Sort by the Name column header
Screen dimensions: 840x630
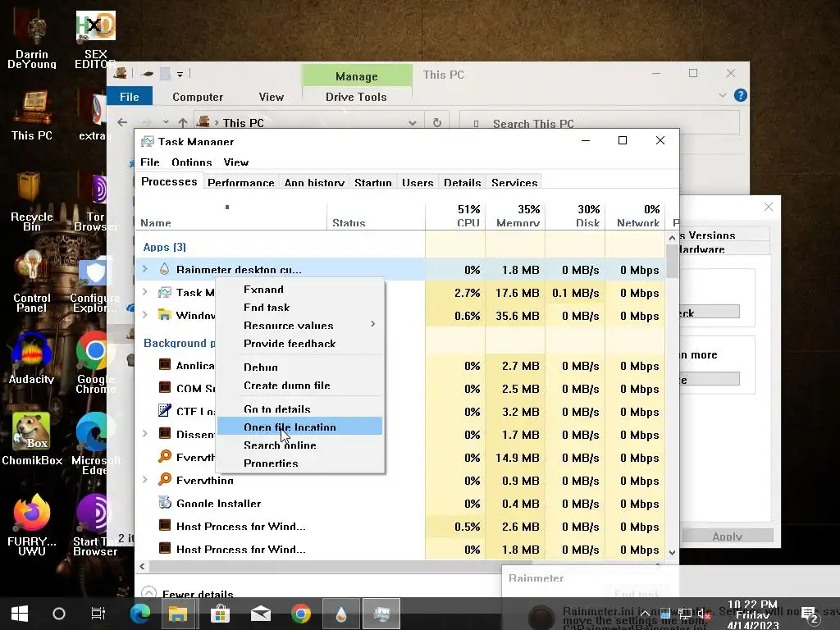tap(231, 216)
